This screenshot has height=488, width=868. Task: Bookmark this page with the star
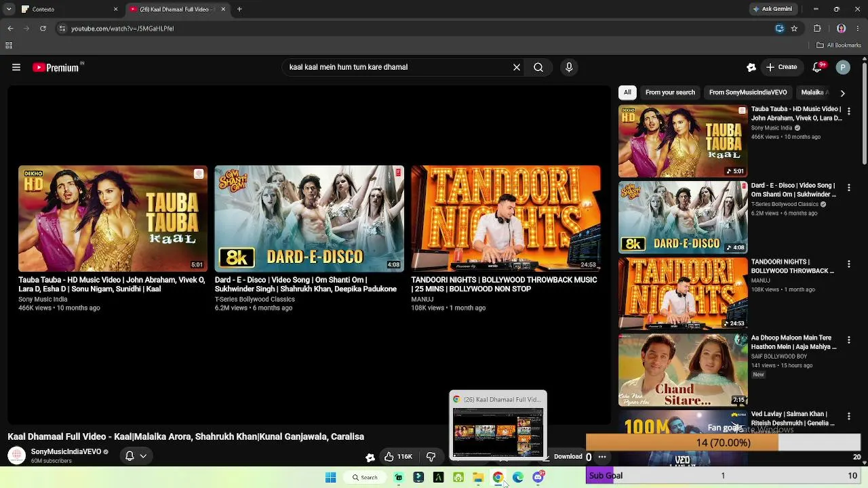pos(794,28)
